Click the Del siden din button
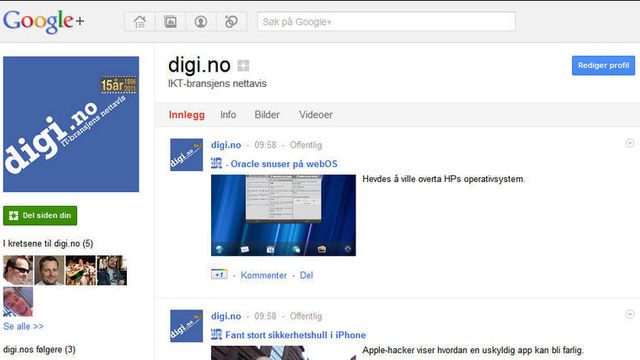Screen dimensions: 640x360 tap(40, 216)
